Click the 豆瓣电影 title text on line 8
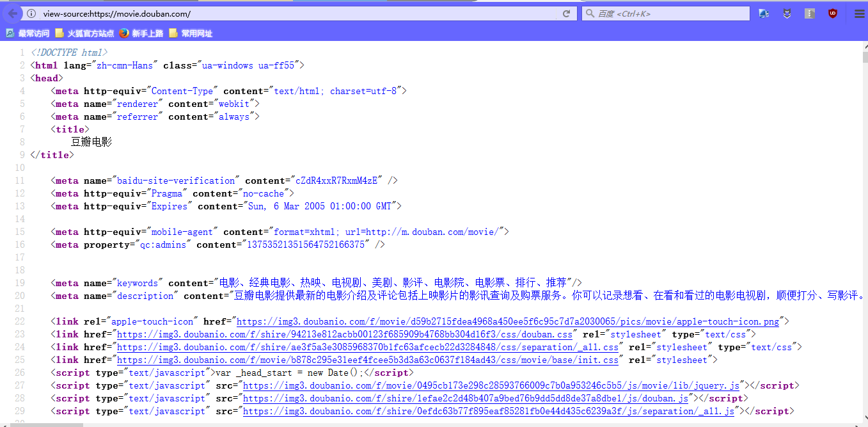 (x=91, y=142)
